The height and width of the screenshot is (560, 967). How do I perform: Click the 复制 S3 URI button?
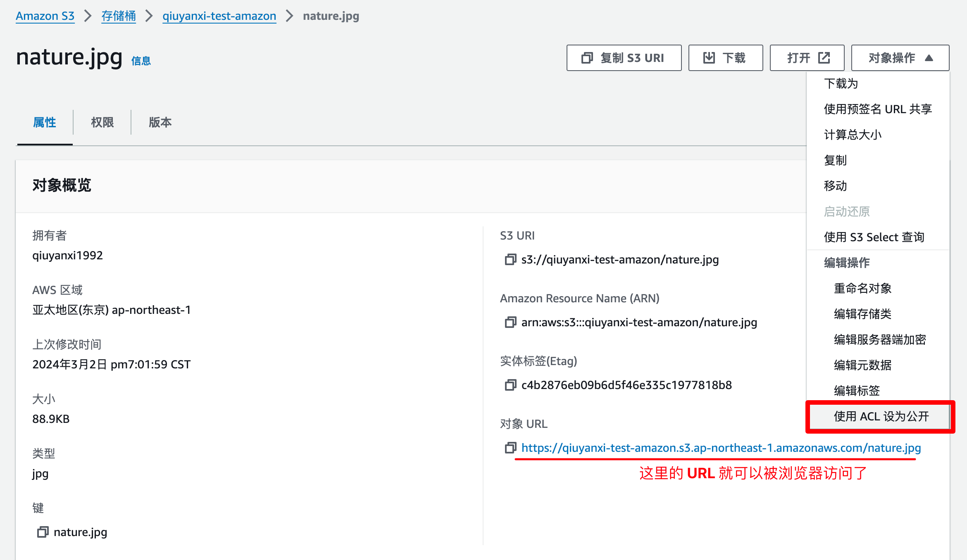click(x=624, y=58)
